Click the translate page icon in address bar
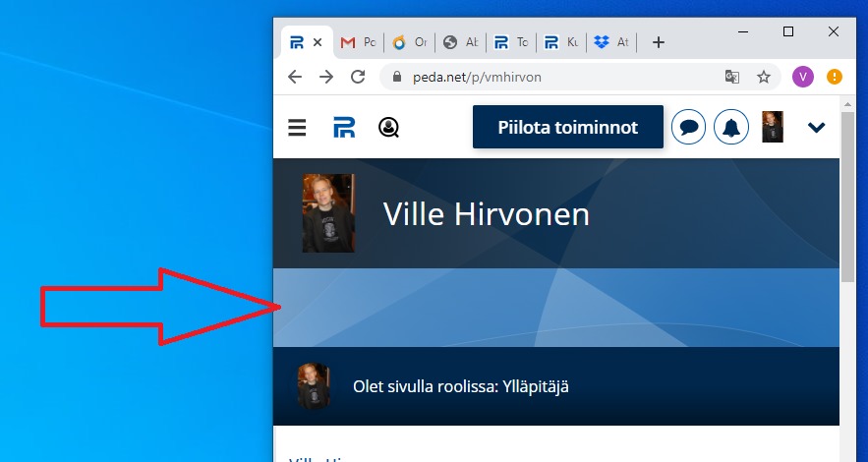Viewport: 868px width, 462px height. pyautogui.click(x=731, y=77)
